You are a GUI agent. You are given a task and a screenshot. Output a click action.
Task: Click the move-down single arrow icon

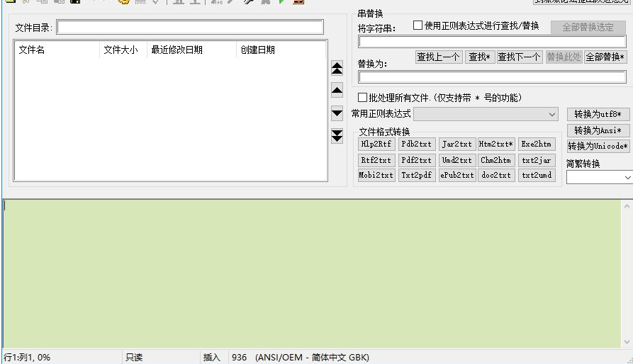click(337, 113)
